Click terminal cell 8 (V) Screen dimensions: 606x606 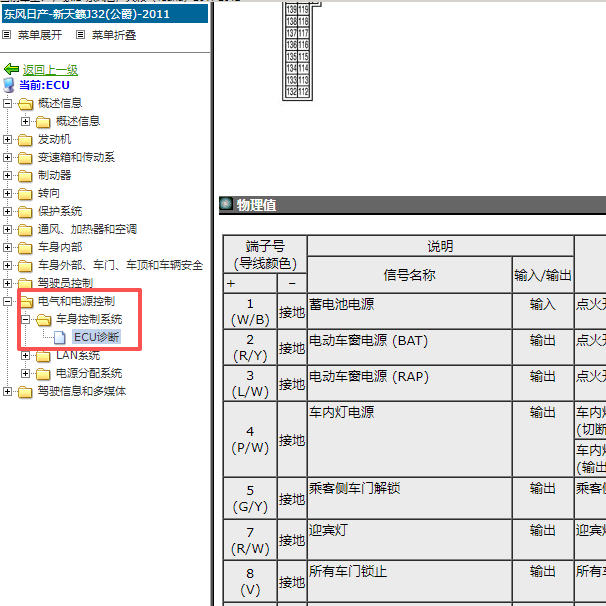click(250, 581)
